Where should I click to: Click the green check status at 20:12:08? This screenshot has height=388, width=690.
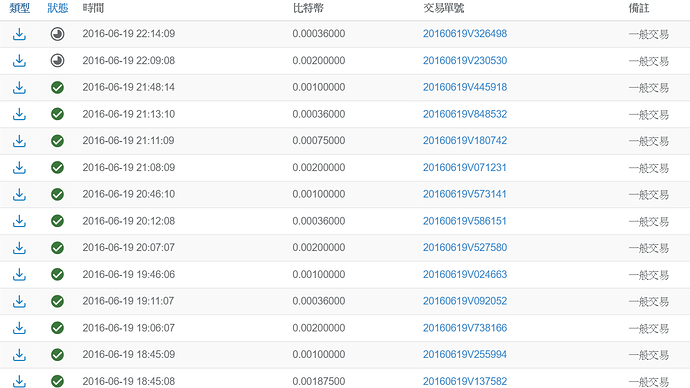pos(57,221)
